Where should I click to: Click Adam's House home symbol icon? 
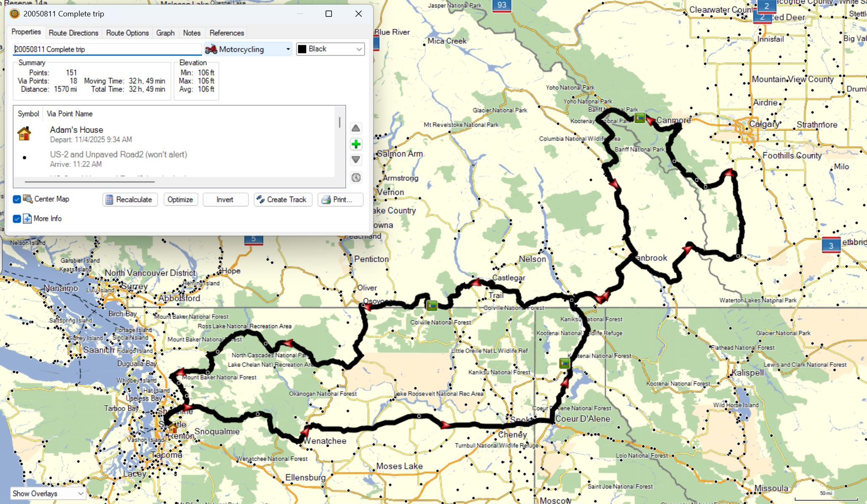[24, 134]
